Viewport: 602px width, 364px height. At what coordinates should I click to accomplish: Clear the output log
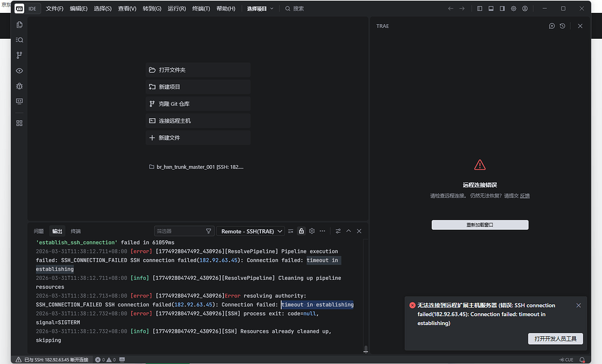(x=290, y=231)
